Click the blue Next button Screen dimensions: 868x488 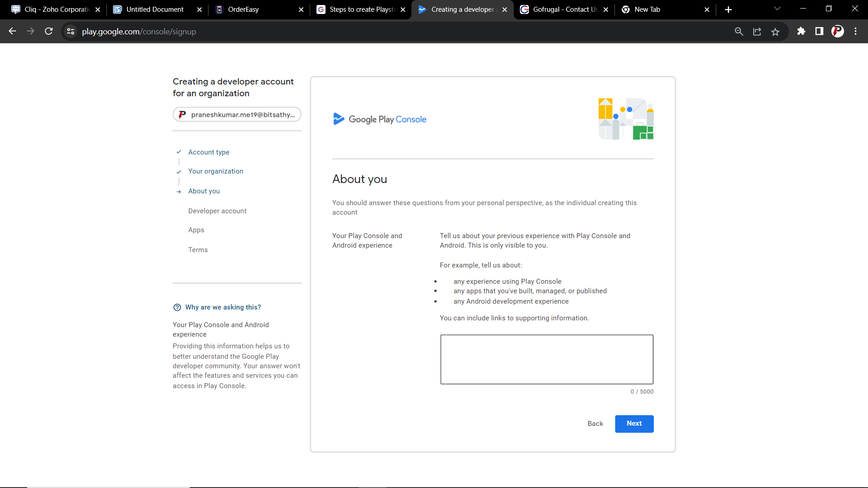click(x=634, y=423)
